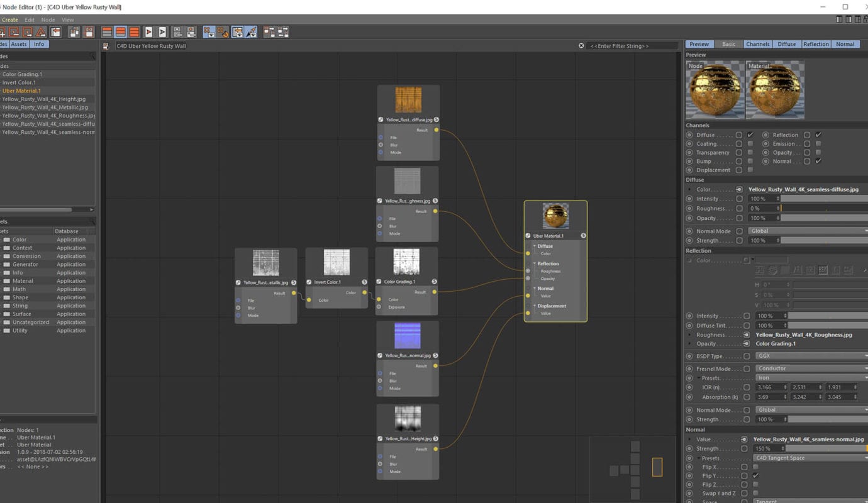
Task: Click the clear filter X icon above the graph
Action: tap(581, 45)
